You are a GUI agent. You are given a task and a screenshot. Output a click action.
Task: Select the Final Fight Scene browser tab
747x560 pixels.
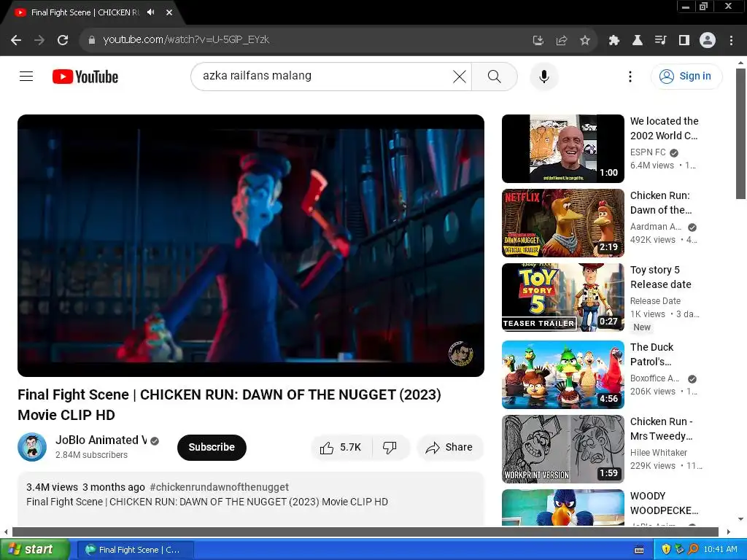pyautogui.click(x=85, y=12)
